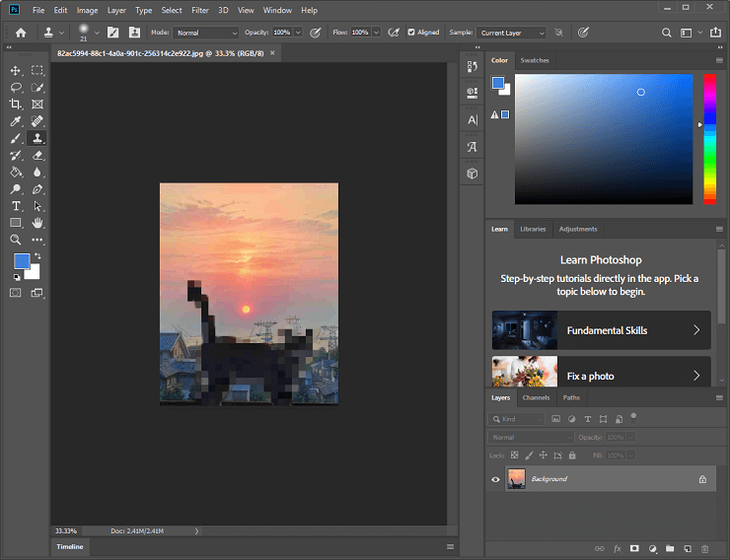Screen dimensions: 730x560
Task: Select the Eraser tool
Action: [37, 156]
